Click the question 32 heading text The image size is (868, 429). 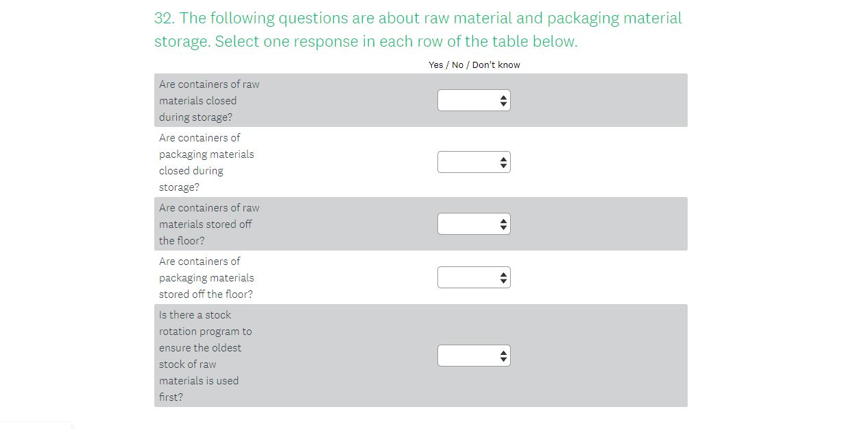pyautogui.click(x=418, y=19)
